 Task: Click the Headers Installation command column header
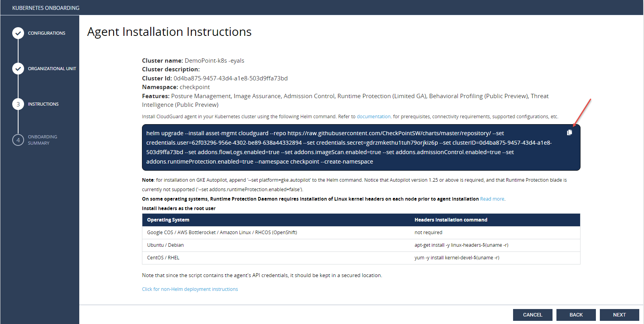pyautogui.click(x=450, y=220)
